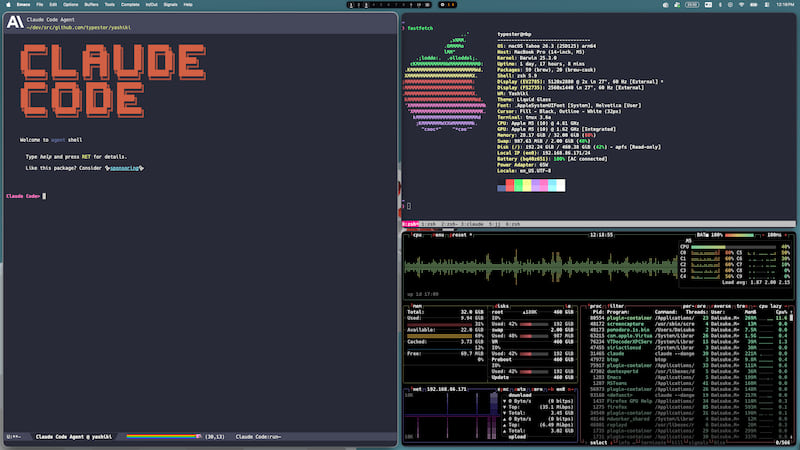This screenshot has width=800, height=450.
Task: Click the Anthropic logo icon in Emacs header
Action: point(15,22)
